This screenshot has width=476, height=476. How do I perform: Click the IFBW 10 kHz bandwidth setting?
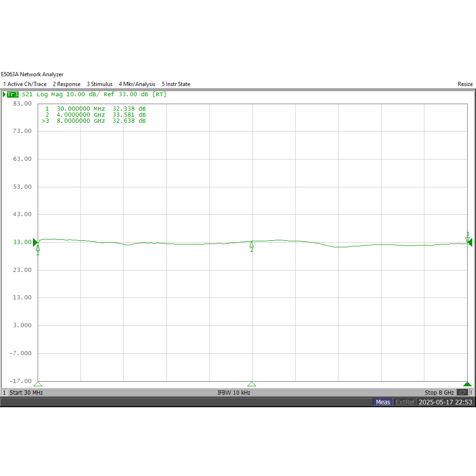click(234, 392)
